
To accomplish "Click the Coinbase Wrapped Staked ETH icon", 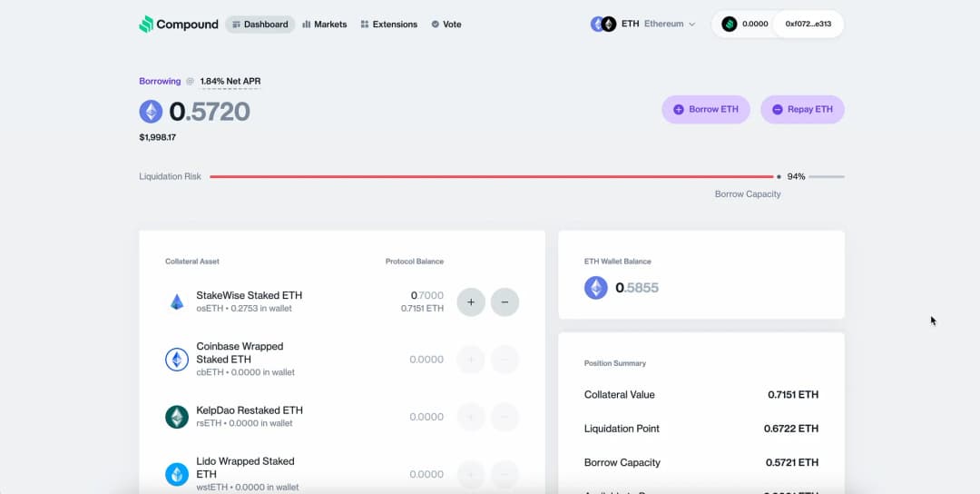I will pos(177,360).
